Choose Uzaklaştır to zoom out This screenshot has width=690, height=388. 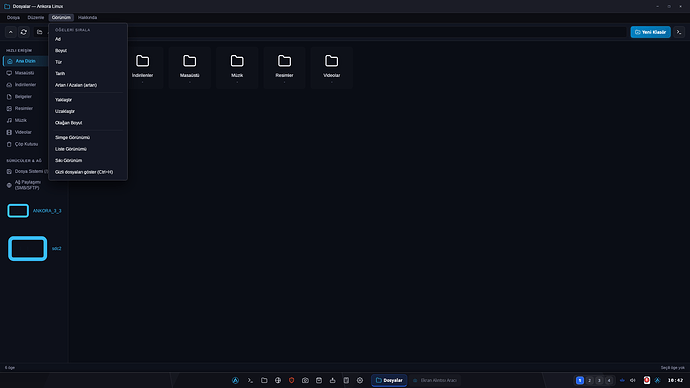point(88,111)
